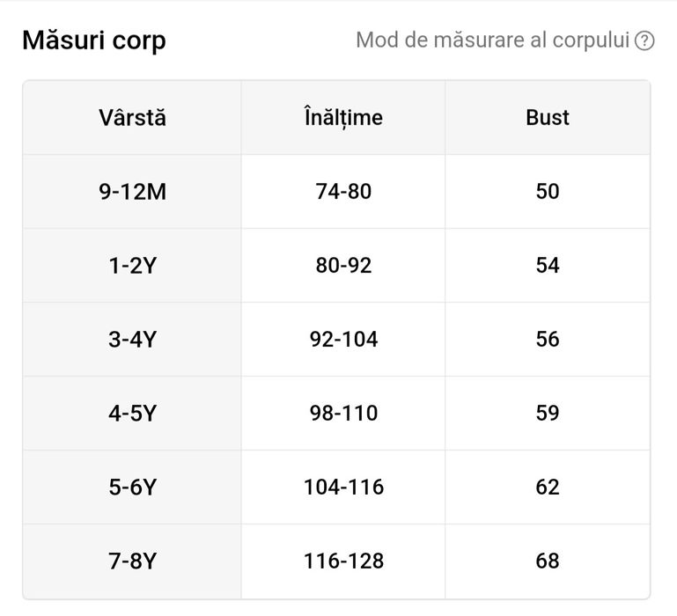The width and height of the screenshot is (677, 616).
Task: Click the 9-12M age row label
Action: click(x=132, y=192)
